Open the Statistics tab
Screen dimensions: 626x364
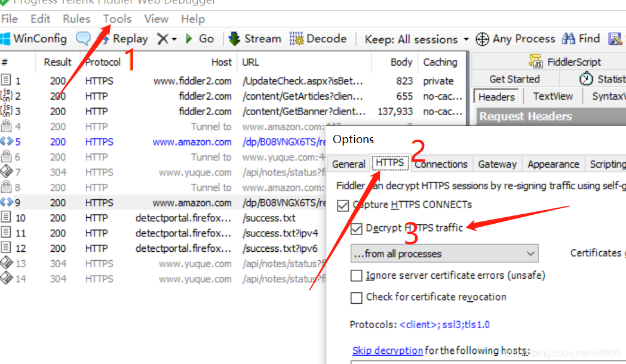(x=602, y=79)
